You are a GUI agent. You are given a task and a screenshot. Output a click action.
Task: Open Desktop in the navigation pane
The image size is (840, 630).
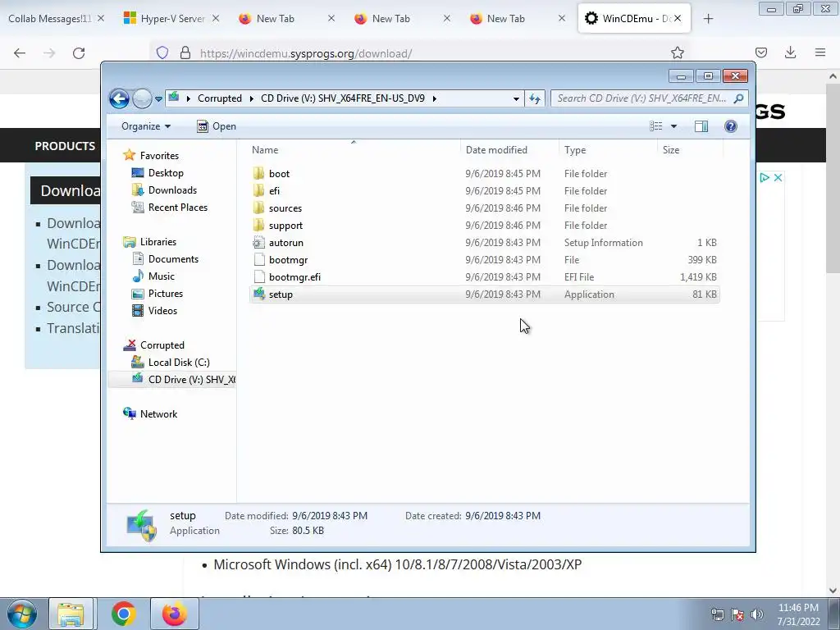(x=166, y=173)
